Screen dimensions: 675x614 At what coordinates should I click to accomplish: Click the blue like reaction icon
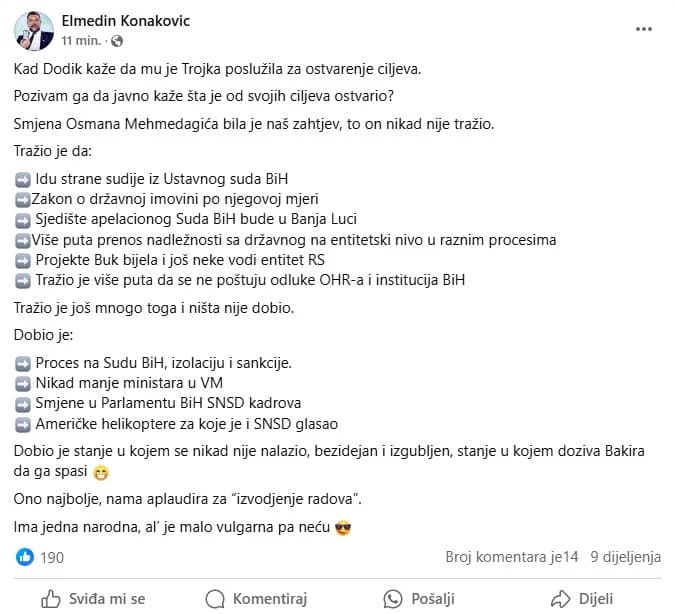pos(25,557)
